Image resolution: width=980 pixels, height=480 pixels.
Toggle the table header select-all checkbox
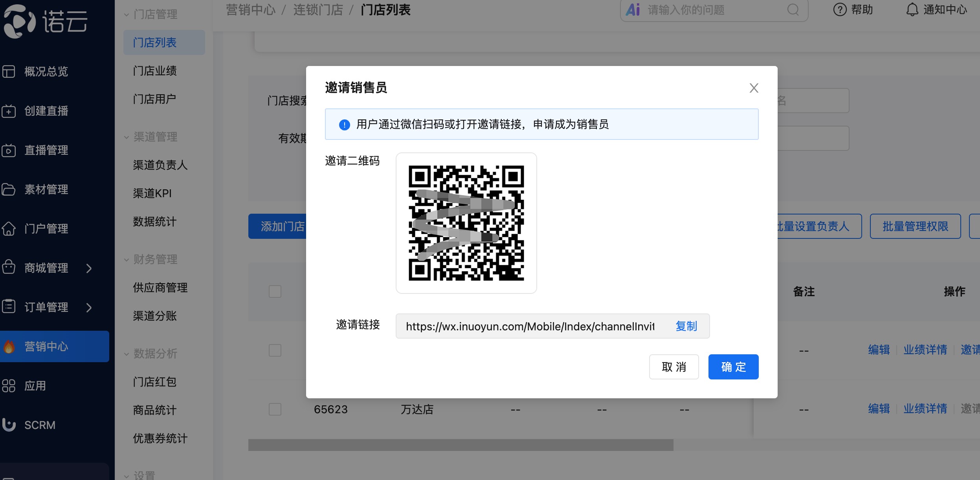tap(275, 291)
